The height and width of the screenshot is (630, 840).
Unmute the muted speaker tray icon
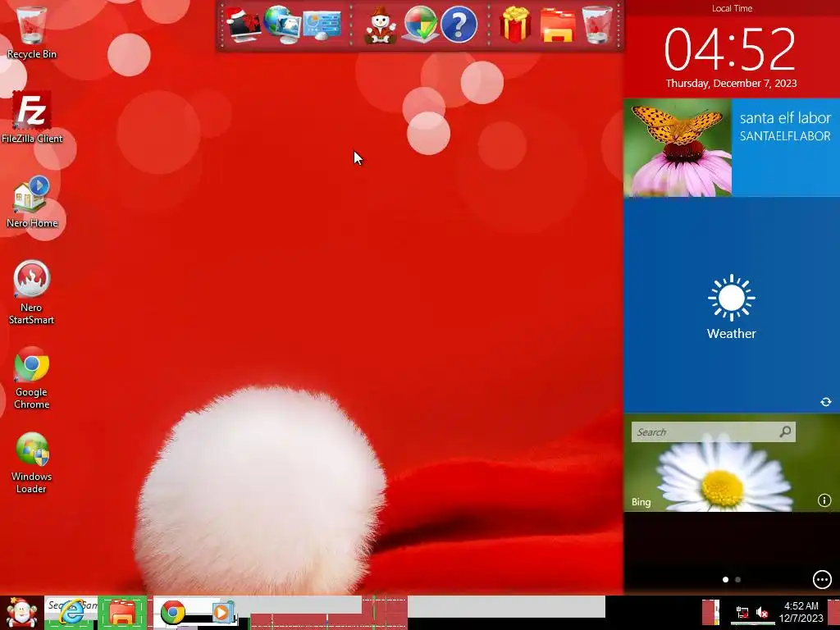(x=762, y=612)
